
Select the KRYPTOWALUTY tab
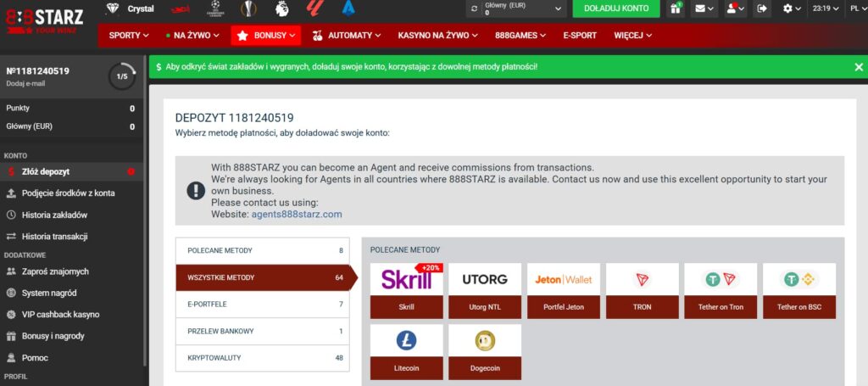click(x=263, y=358)
